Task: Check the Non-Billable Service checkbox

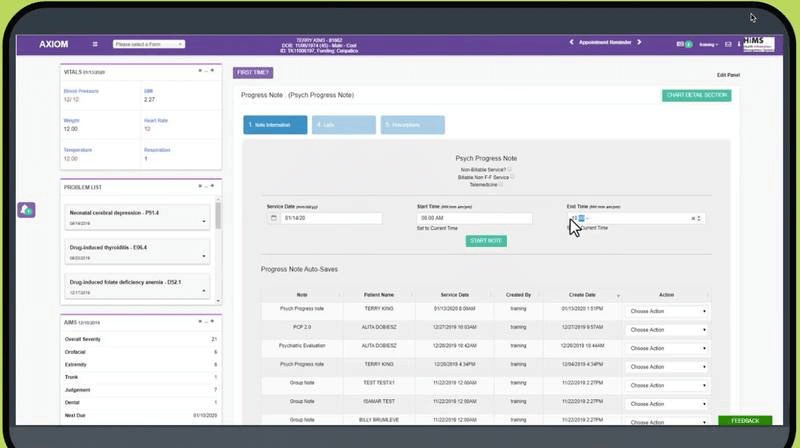Action: coord(511,170)
